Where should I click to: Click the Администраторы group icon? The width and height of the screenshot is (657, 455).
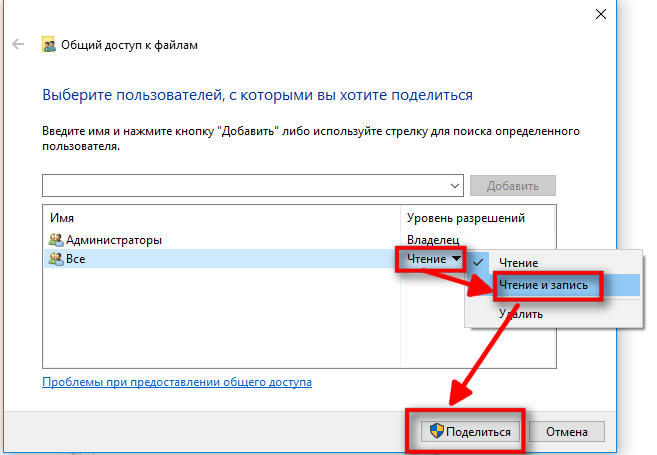pos(56,240)
